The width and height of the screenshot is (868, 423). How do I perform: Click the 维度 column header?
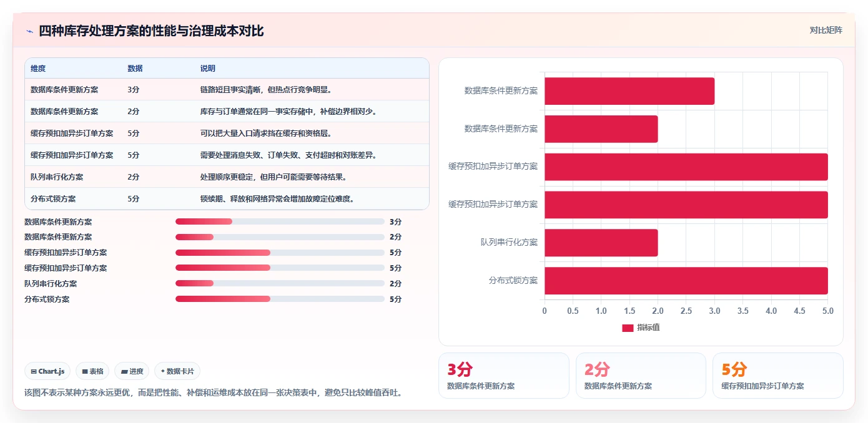click(x=38, y=69)
